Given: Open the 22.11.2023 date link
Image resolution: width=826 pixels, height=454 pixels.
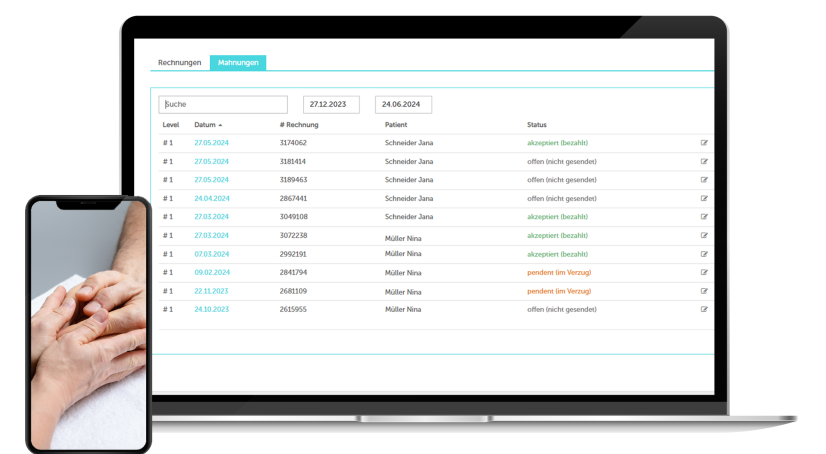Looking at the screenshot, I should 211,291.
